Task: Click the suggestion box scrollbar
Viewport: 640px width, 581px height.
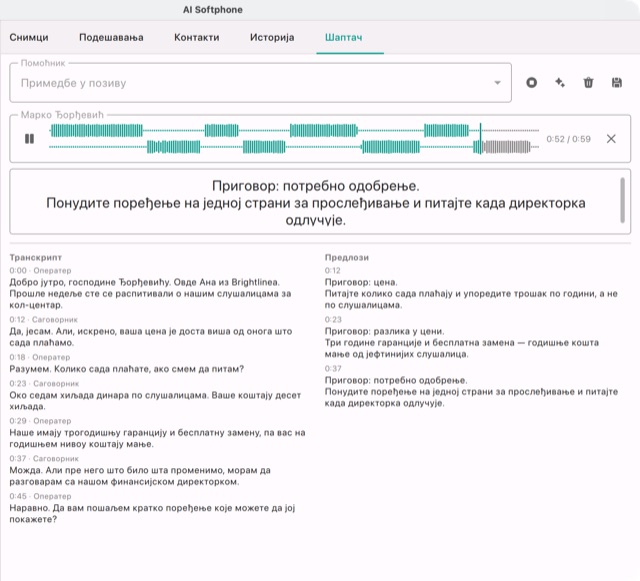Action: pos(622,200)
